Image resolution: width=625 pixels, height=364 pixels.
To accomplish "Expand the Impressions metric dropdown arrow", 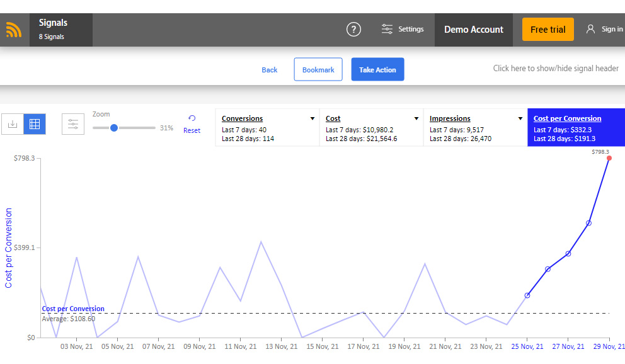I will [520, 118].
